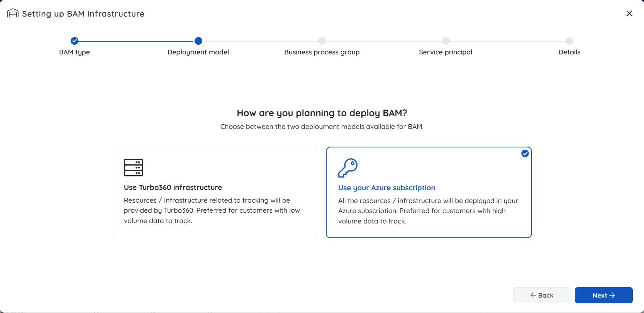Click the Service principal step circle
644x313 pixels.
446,41
